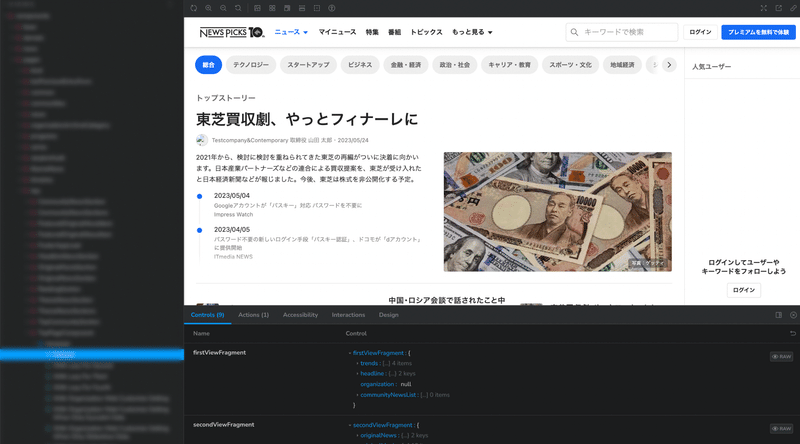The height and width of the screenshot is (444, 800).
Task: Open the Accessibility tab
Action: point(300,315)
